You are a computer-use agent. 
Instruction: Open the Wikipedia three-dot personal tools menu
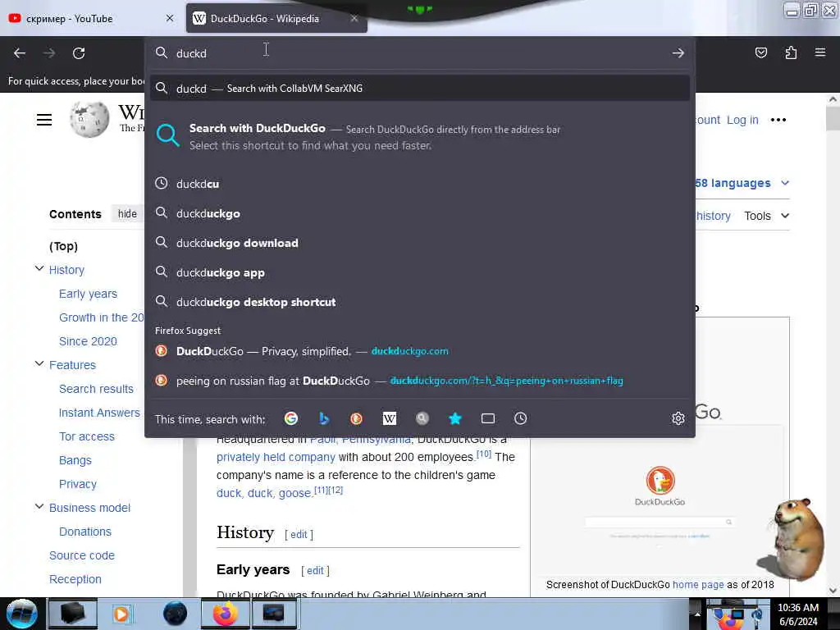tap(778, 120)
